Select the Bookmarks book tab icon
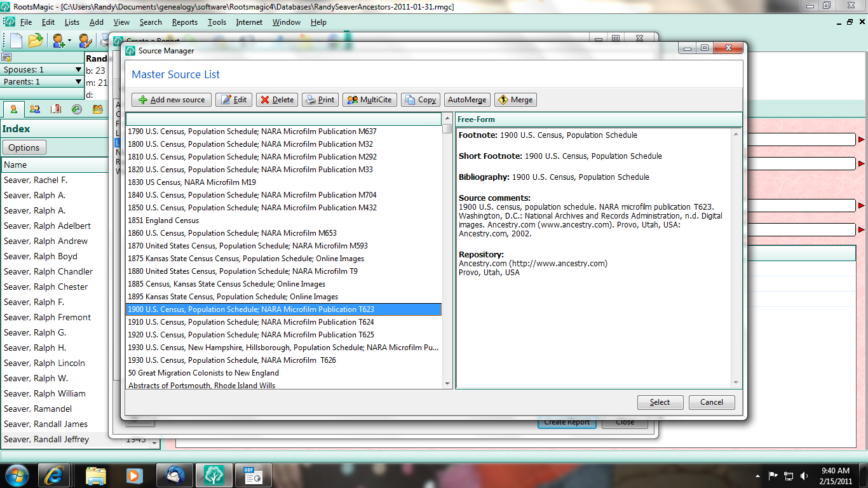 click(56, 109)
